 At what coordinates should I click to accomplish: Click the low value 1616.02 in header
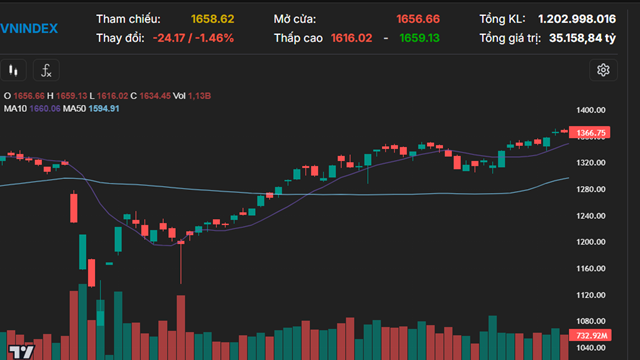351,38
